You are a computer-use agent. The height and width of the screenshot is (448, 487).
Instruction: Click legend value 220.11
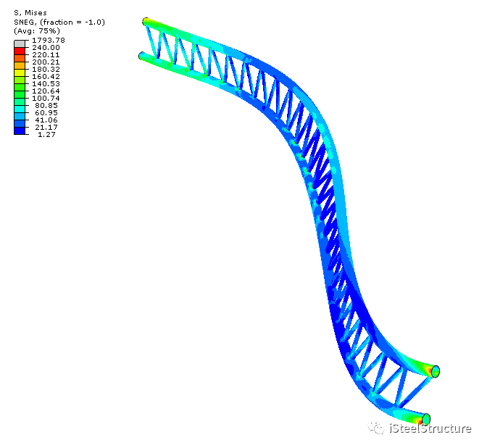(46, 54)
